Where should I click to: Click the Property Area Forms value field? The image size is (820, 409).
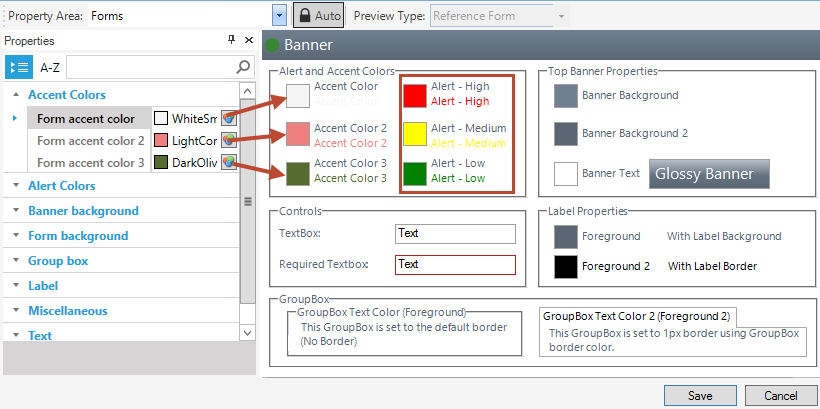coord(180,16)
